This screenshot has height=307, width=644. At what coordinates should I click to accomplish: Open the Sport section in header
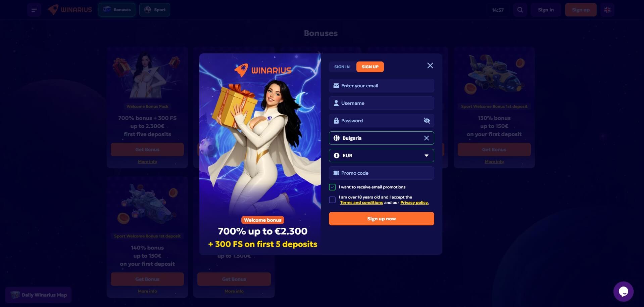[x=155, y=10]
